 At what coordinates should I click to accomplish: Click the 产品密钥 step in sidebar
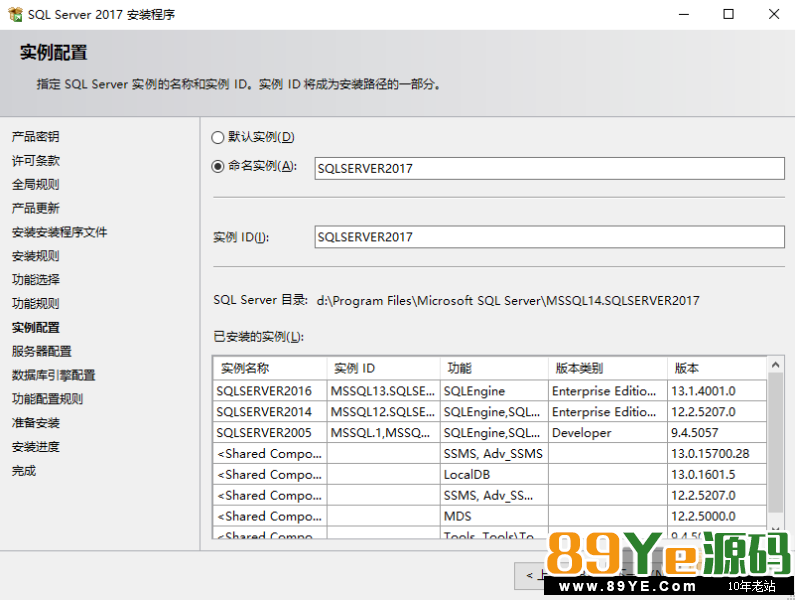(x=36, y=137)
